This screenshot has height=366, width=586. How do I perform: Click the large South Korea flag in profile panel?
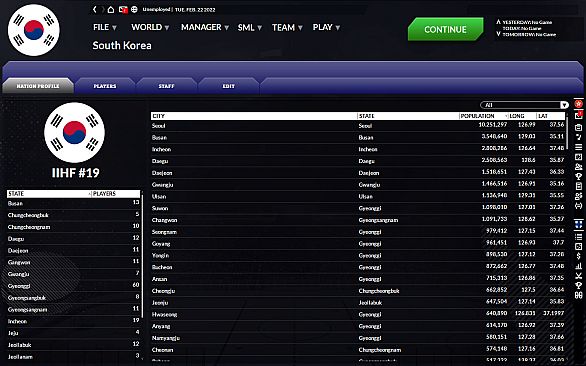tap(74, 132)
